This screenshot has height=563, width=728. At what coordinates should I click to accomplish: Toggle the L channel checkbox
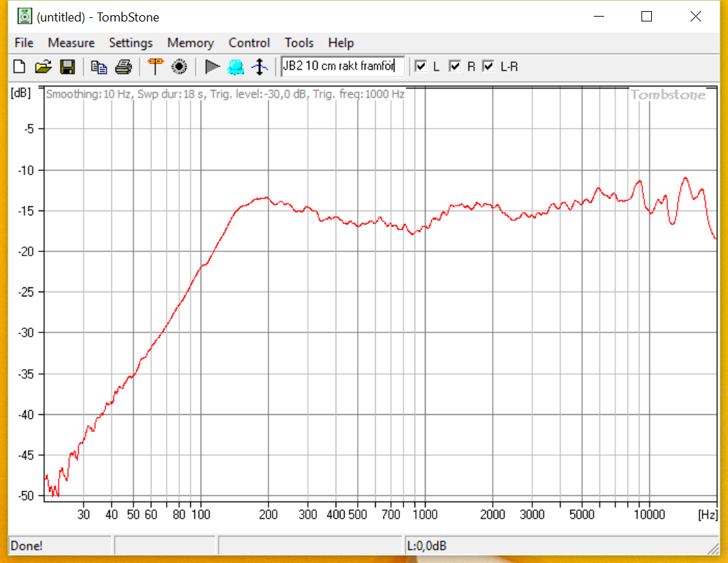pyautogui.click(x=421, y=66)
